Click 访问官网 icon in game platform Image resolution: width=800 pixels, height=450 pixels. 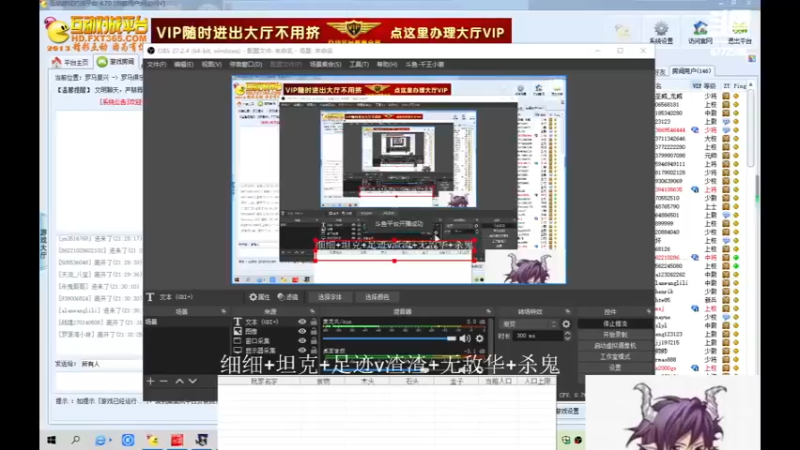[700, 33]
